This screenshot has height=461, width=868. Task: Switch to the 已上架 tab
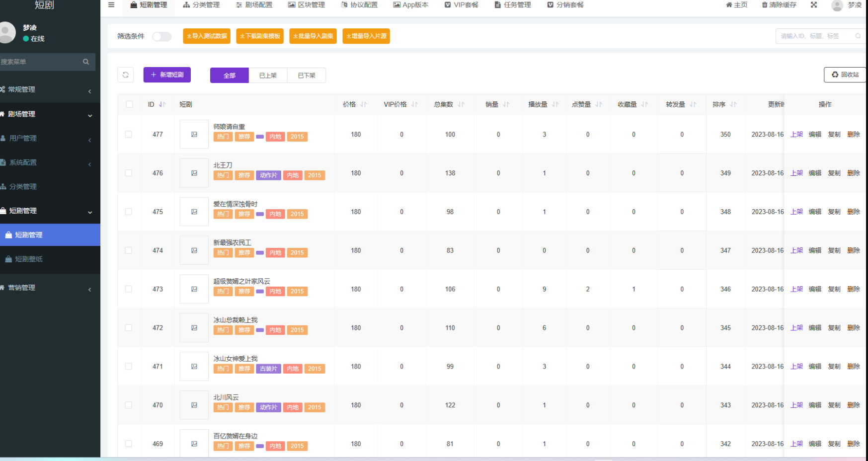coord(268,76)
